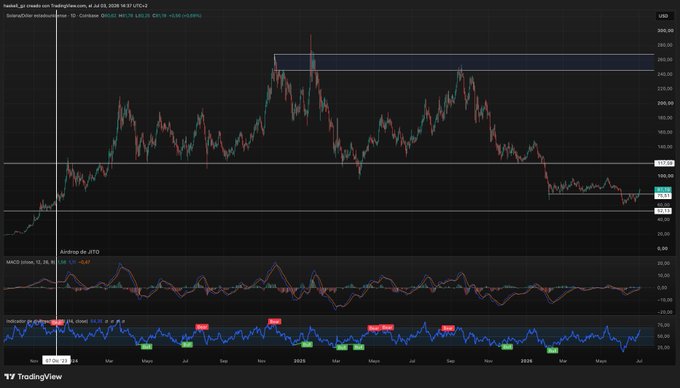Click the 25,00 mark on the RSI axis
This screenshot has height=388, width=680.
664,347
